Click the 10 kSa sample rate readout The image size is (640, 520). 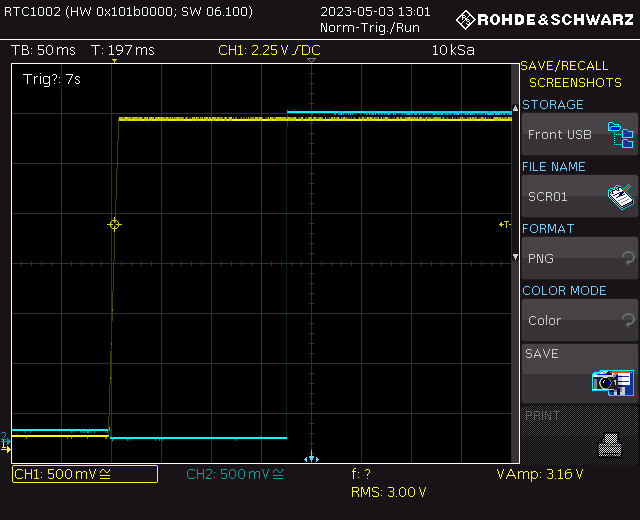click(x=453, y=50)
